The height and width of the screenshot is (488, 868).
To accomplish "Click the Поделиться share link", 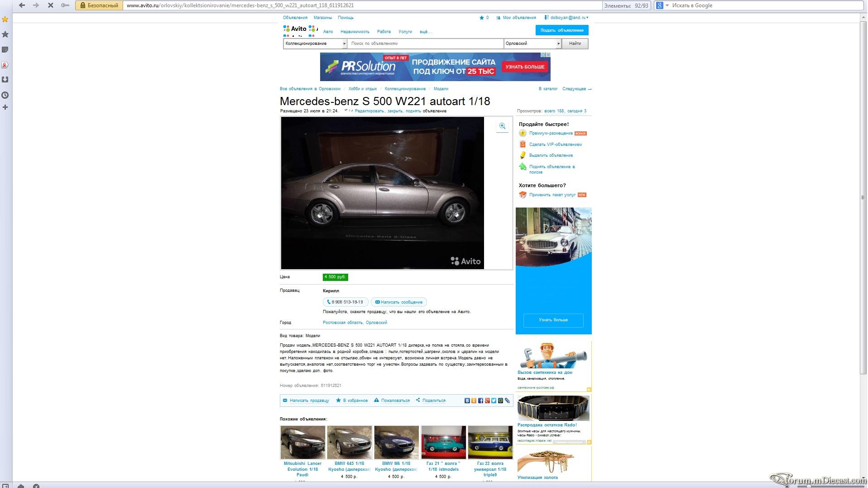I will pos(431,401).
